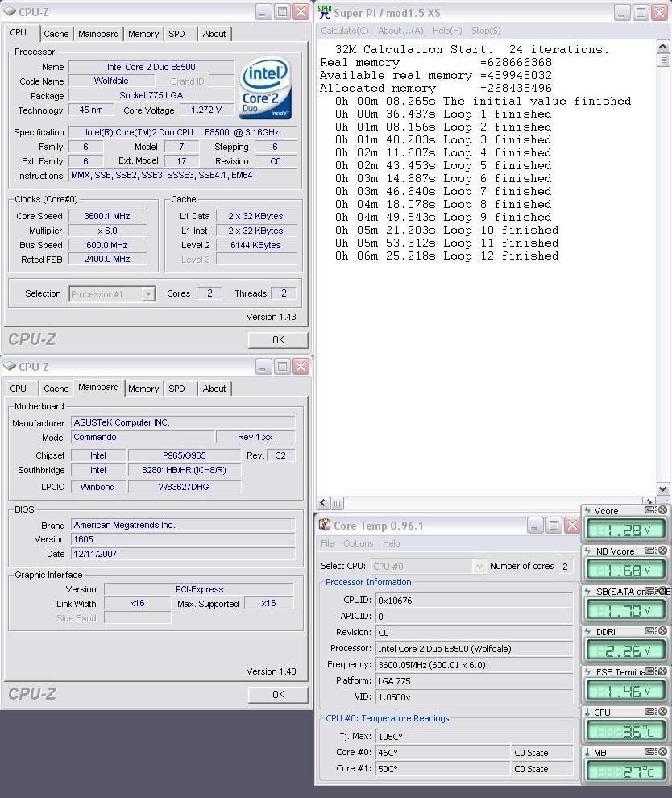Click the rated FSB value '2400.0 MHz'
Image resolution: width=672 pixels, height=798 pixels.
pyautogui.click(x=107, y=259)
